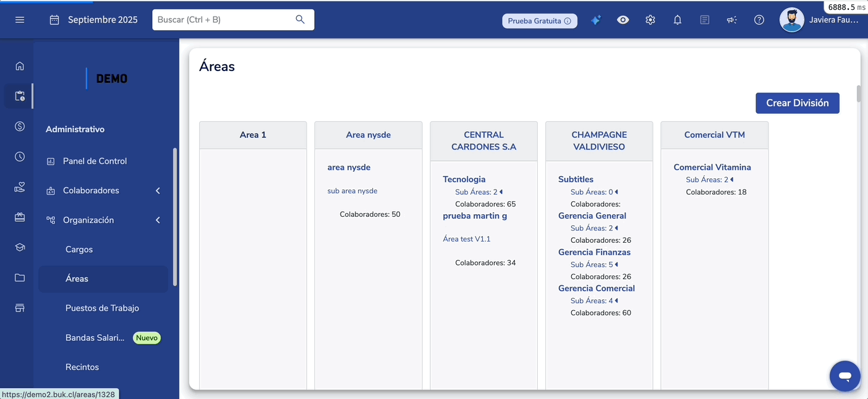
Task: Open the Comercial Vitamina area link
Action: click(x=712, y=167)
